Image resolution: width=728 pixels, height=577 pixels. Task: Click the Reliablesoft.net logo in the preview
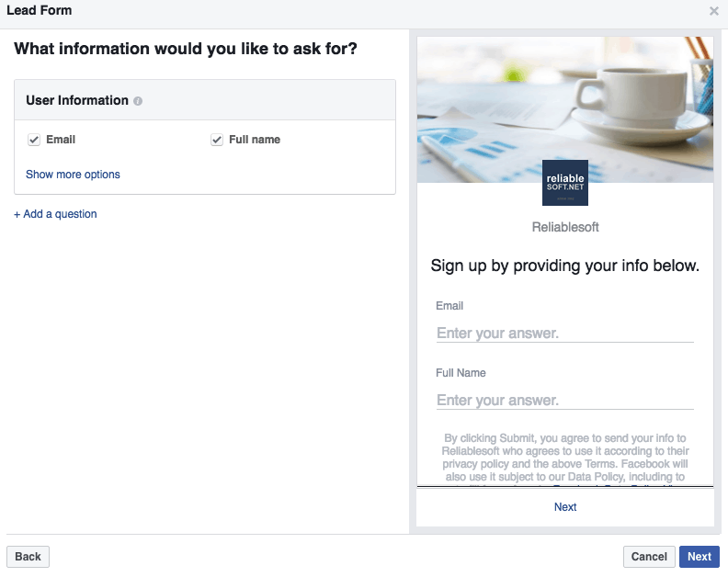(565, 183)
